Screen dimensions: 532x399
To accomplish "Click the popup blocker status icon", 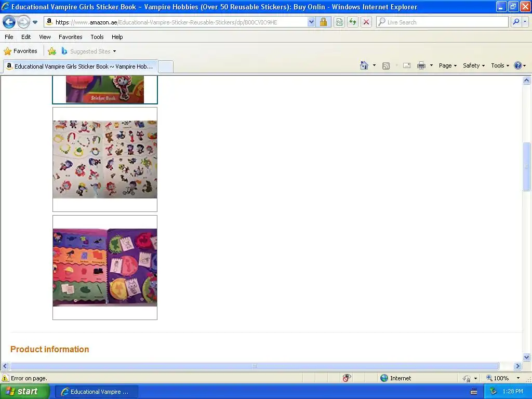I will pos(347,378).
